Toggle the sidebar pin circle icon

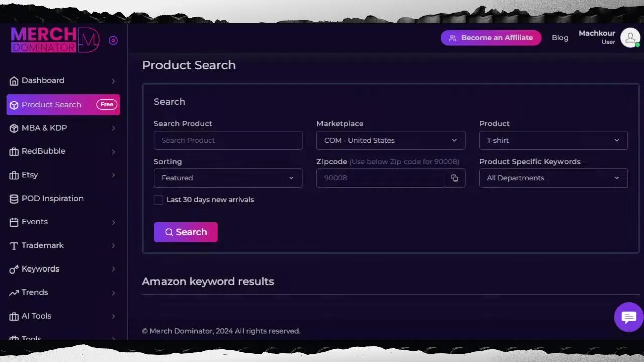(113, 41)
